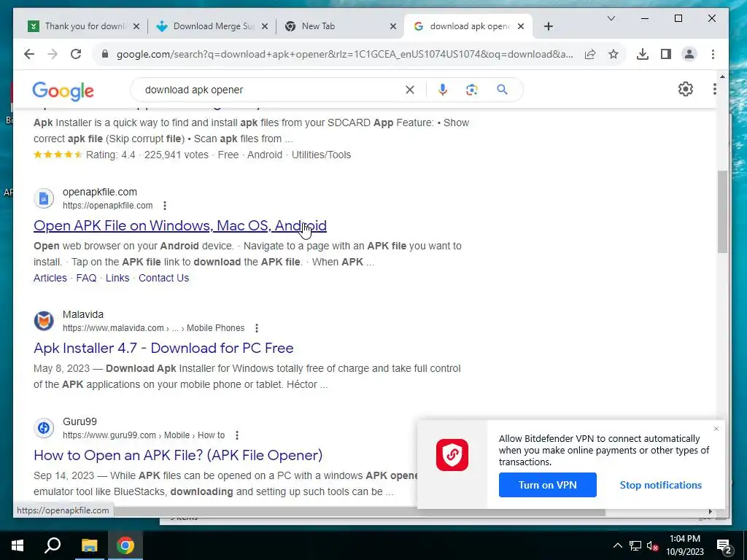
Task: Go to Google homepage logo
Action: pyautogui.click(x=63, y=90)
